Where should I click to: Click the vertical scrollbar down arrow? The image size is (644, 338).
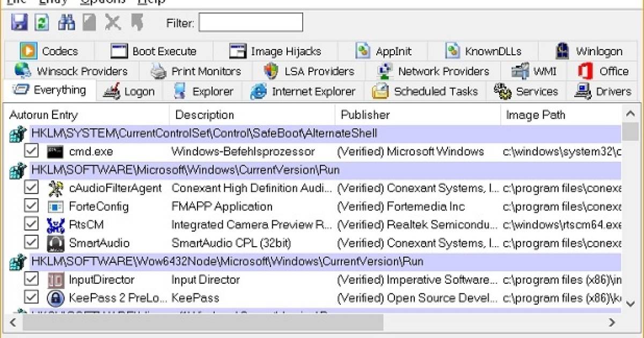(x=631, y=304)
